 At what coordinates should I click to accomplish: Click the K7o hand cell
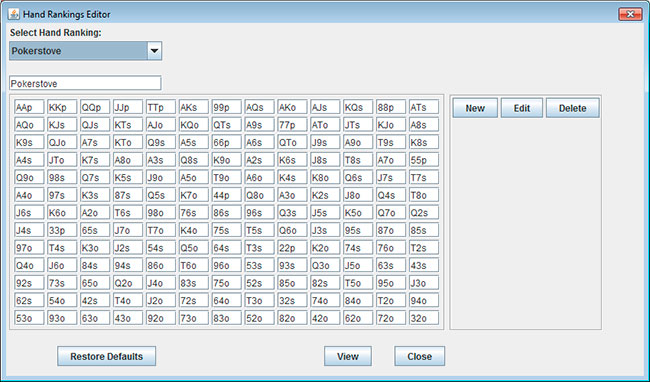(x=194, y=195)
